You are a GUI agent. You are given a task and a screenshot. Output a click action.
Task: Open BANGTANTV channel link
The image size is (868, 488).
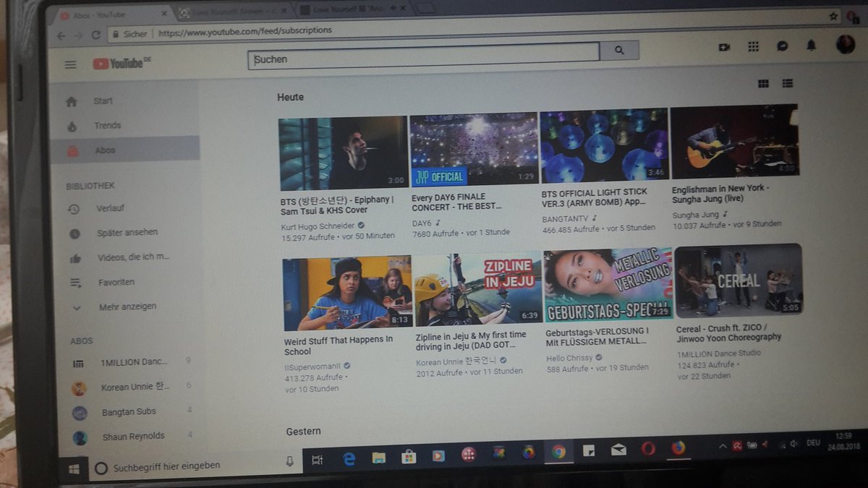[x=566, y=218]
